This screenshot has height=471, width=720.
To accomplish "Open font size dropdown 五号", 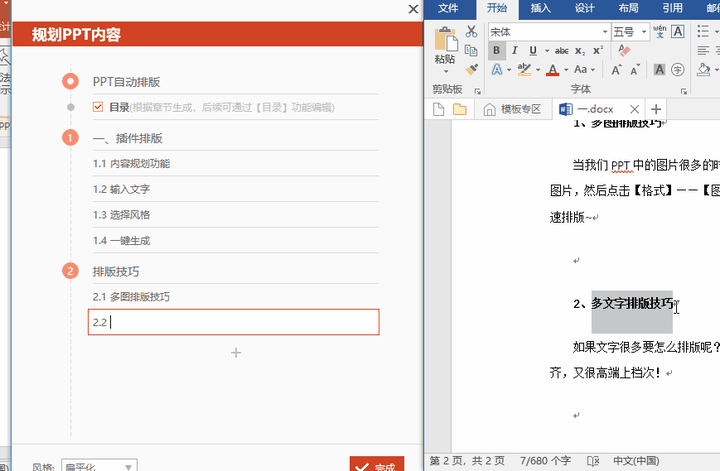I will coord(644,32).
